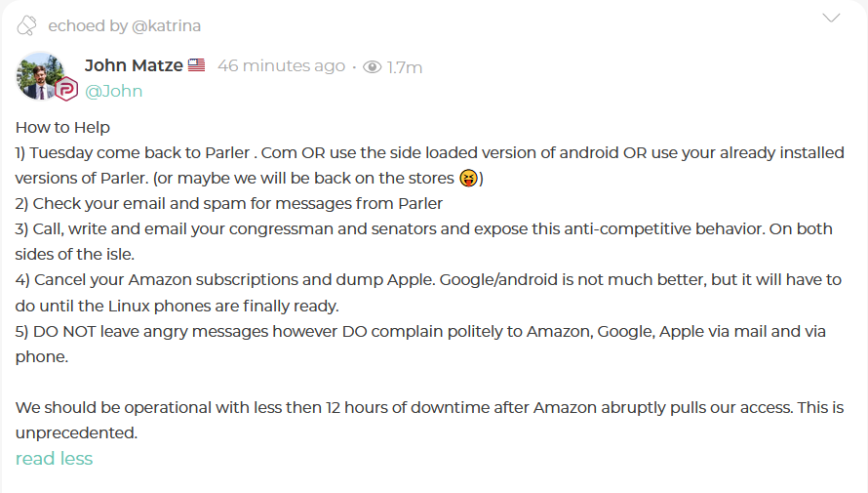Expand the post options chevron

click(x=831, y=18)
